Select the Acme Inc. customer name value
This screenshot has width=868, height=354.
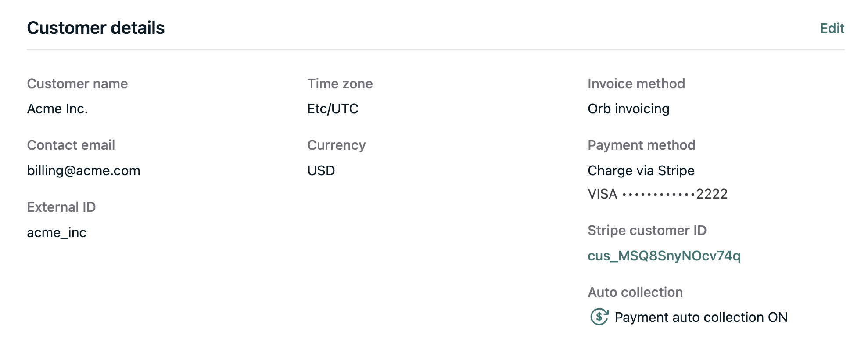point(57,108)
